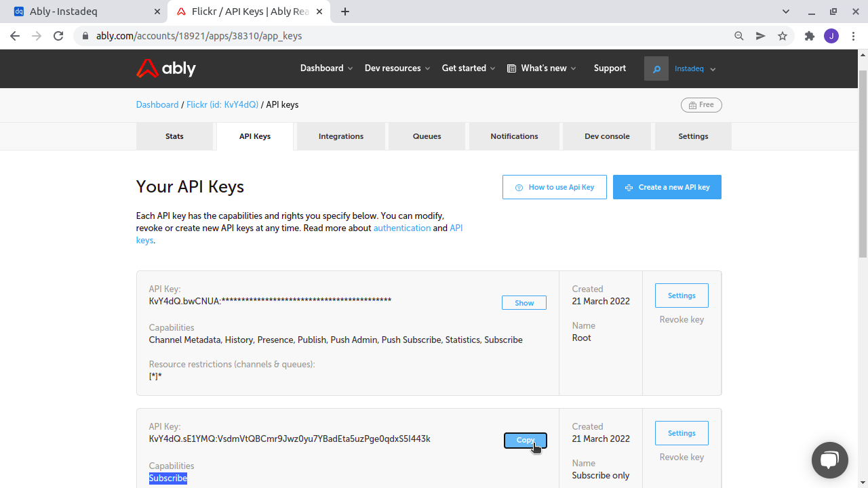Revoke the Root key

tap(682, 319)
